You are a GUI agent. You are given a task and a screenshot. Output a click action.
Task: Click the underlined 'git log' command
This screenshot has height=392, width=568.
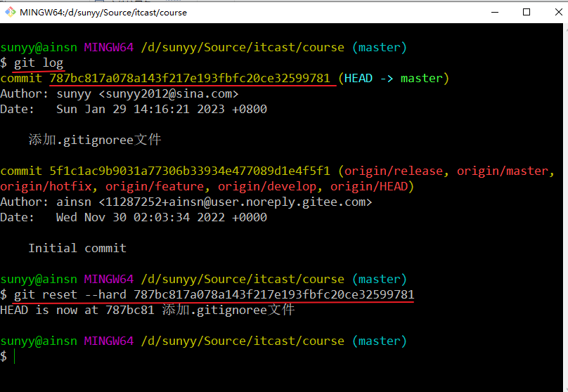point(39,63)
